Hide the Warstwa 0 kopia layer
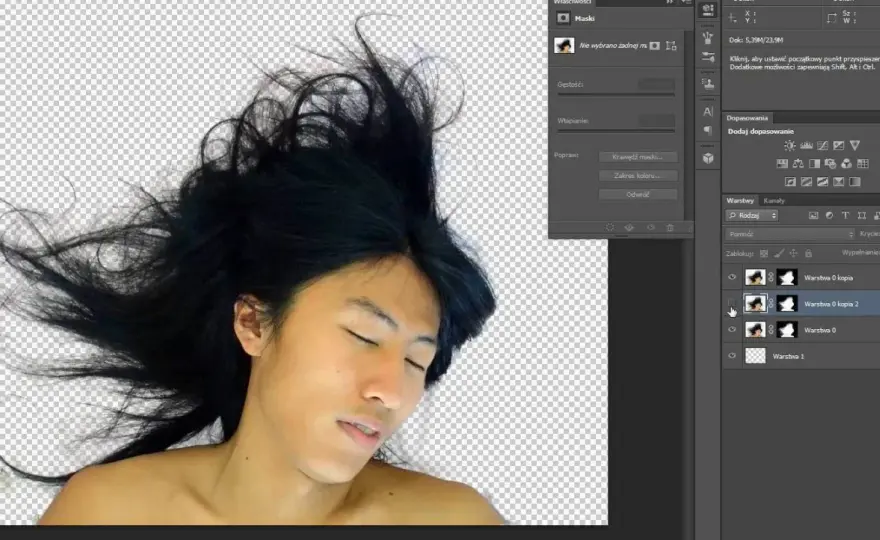Viewport: 880px width, 540px height. point(732,277)
